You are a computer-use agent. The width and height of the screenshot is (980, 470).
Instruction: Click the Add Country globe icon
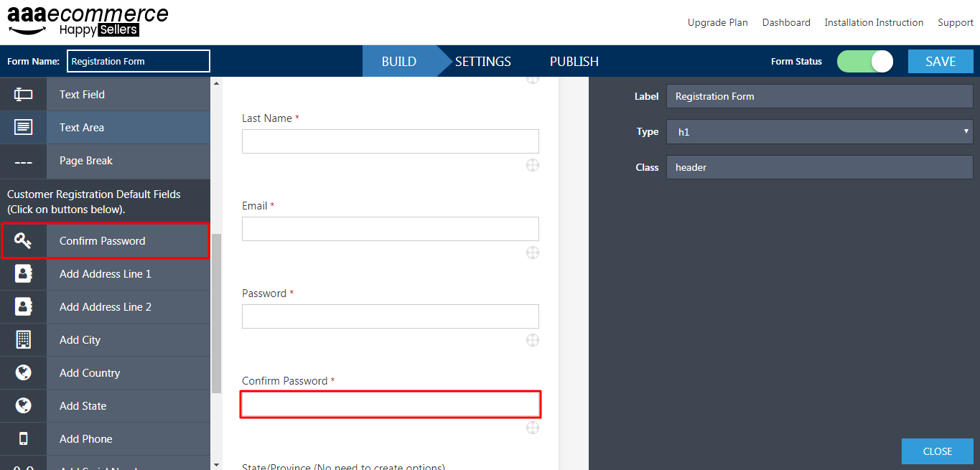point(23,373)
